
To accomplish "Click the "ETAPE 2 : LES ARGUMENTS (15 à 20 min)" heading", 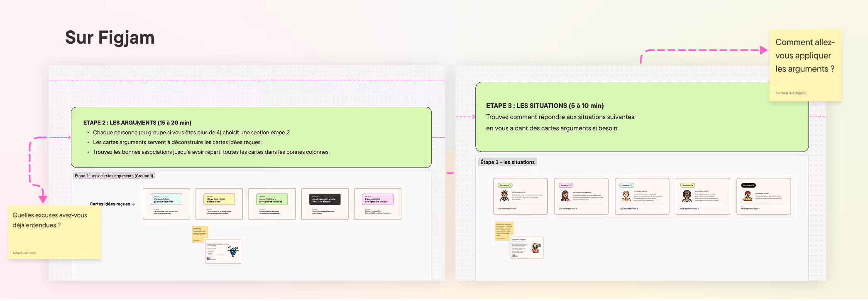I will [x=137, y=123].
